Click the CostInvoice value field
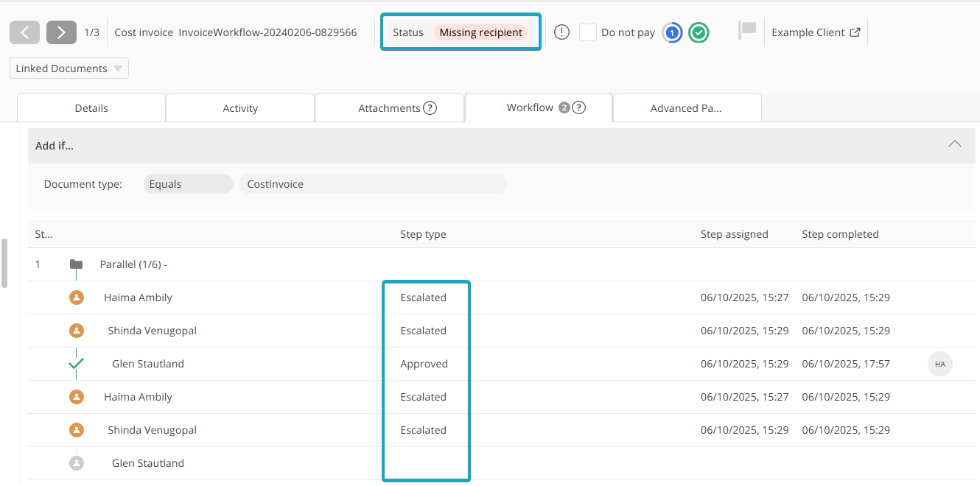Screen dimensions: 980x486 372,184
